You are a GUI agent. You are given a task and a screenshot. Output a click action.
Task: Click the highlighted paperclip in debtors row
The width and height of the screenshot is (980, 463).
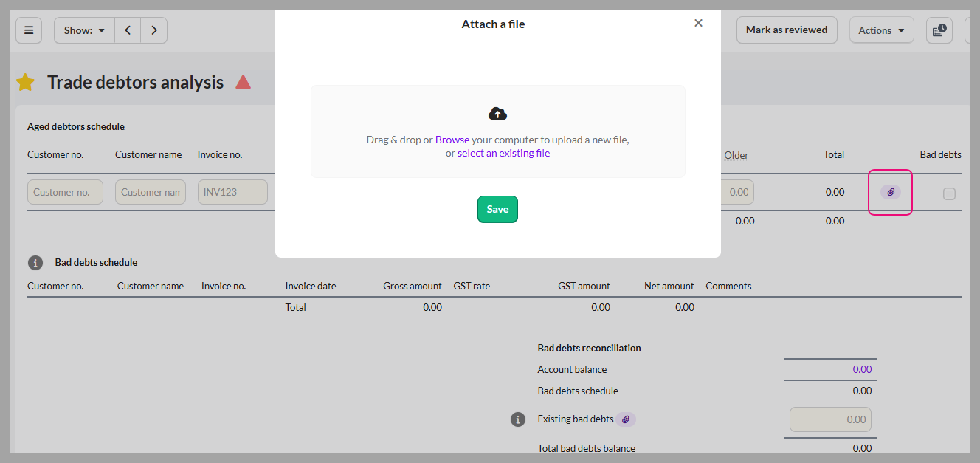tap(891, 192)
